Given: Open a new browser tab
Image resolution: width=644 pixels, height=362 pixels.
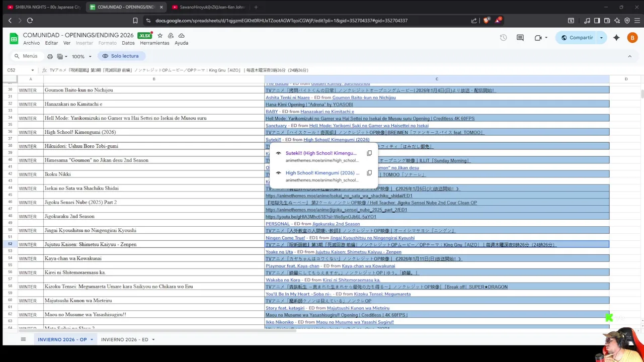Looking at the screenshot, I should click(x=256, y=7).
